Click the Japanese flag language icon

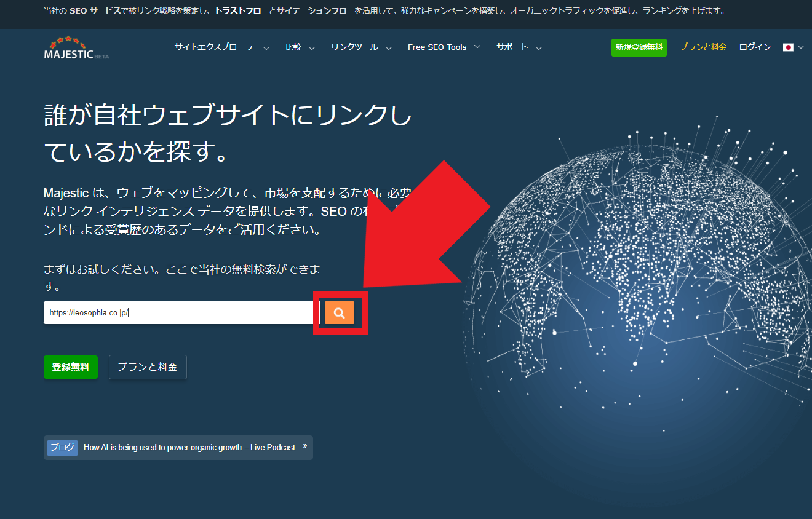[x=788, y=47]
